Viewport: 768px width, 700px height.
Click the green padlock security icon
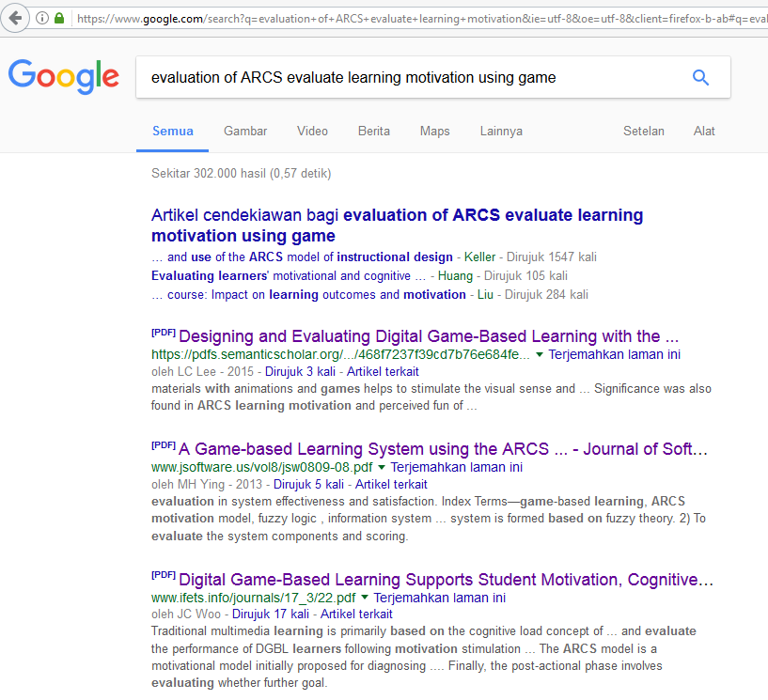coord(59,19)
